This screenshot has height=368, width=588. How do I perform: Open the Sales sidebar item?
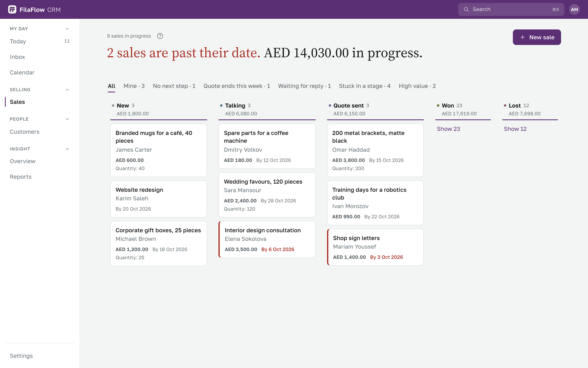pyautogui.click(x=40, y=102)
